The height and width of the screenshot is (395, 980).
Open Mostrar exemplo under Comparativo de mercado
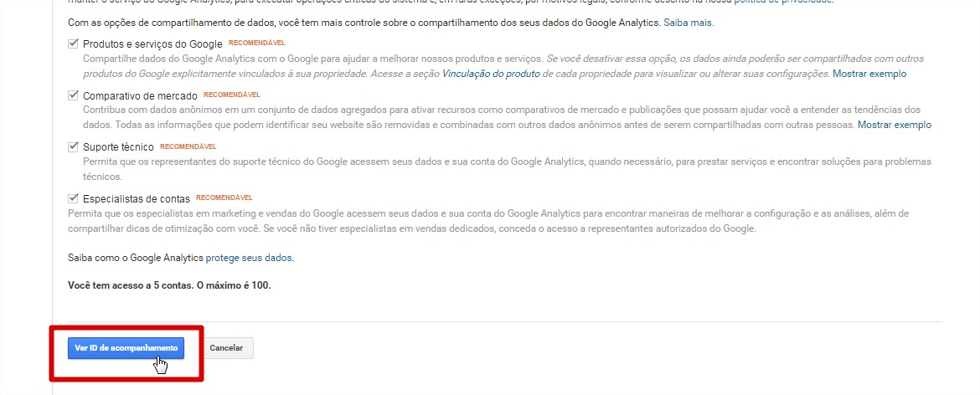tap(895, 125)
